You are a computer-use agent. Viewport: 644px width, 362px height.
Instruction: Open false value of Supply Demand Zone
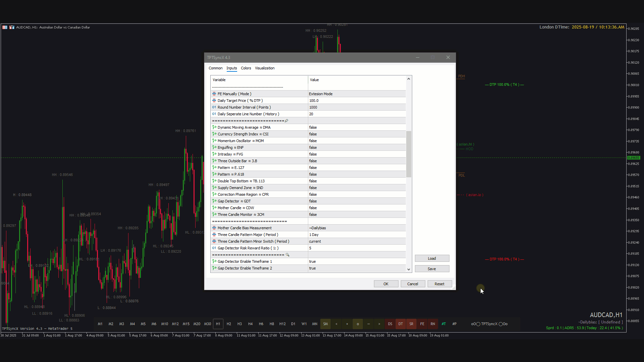[357, 188]
